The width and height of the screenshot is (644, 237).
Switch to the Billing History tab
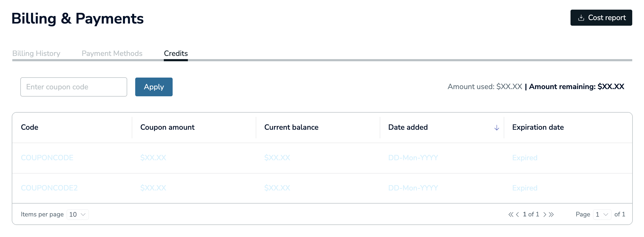36,53
